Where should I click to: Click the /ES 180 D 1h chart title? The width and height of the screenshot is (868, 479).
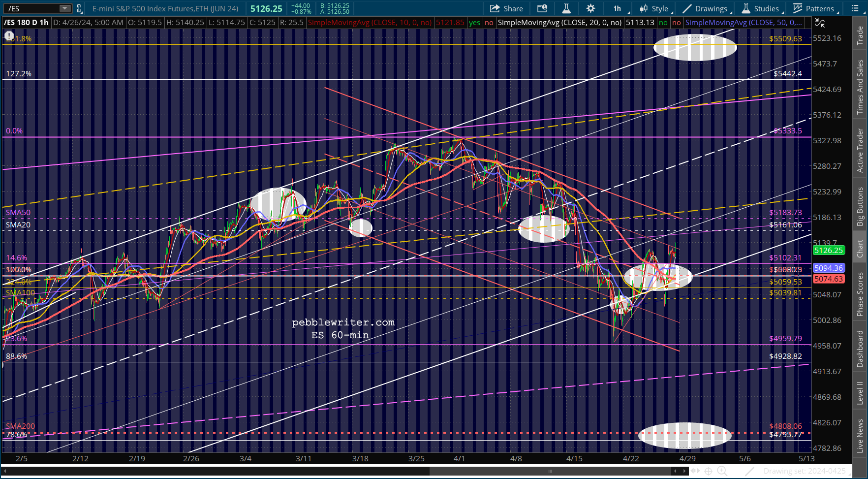tap(26, 23)
